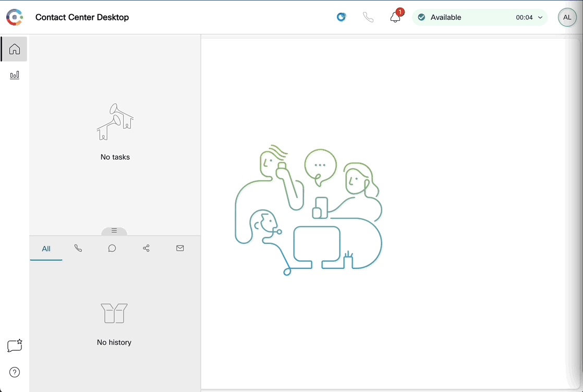Open the AL user profile avatar
Screen dimensions: 583x392
[567, 17]
